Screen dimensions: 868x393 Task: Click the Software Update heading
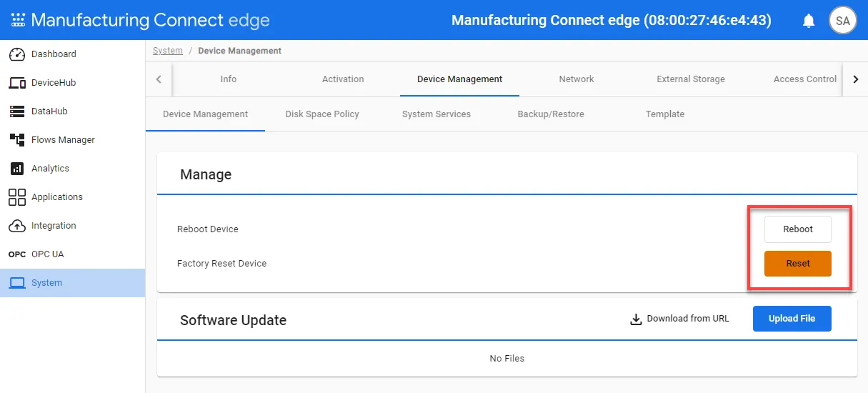(x=233, y=320)
